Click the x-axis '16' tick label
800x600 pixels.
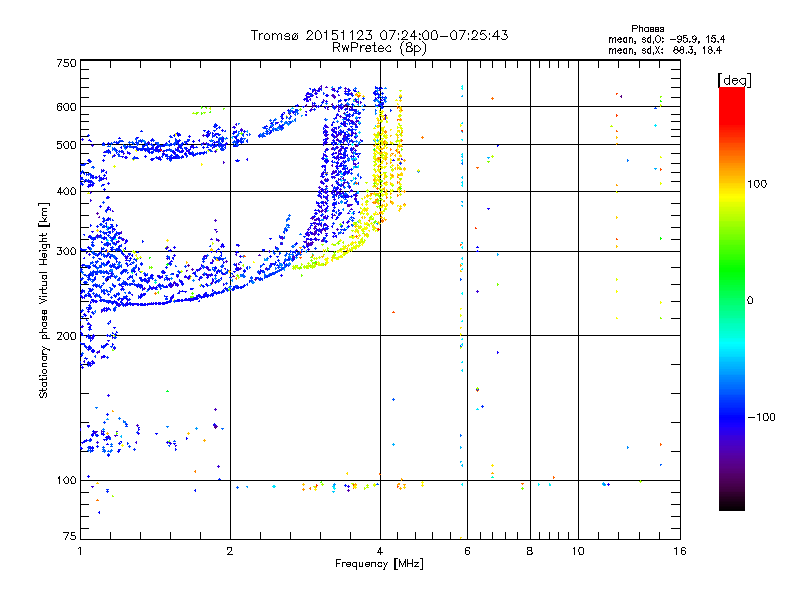[x=680, y=551]
